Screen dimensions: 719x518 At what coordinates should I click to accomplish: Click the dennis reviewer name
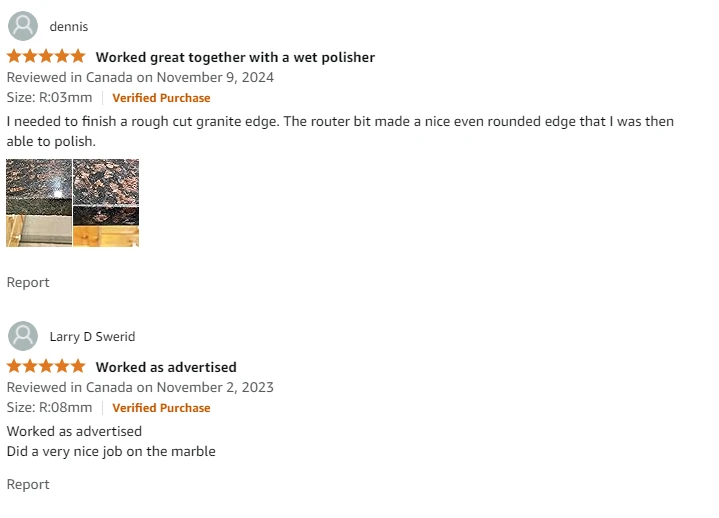coord(69,27)
